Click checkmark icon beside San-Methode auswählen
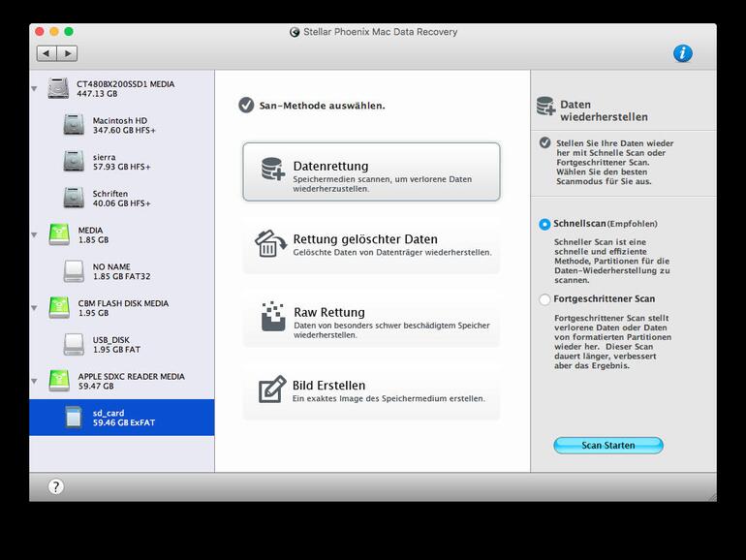The image size is (746, 560). (x=246, y=106)
